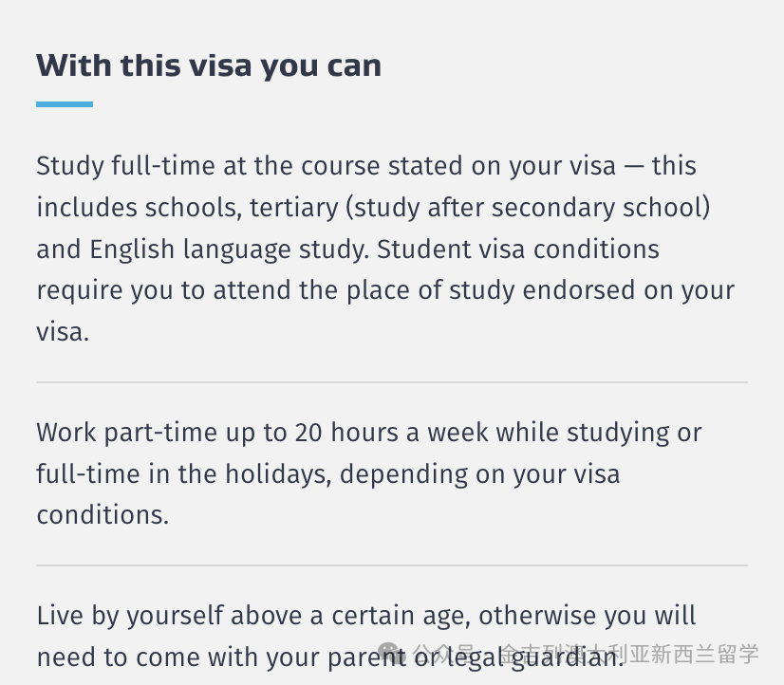Click the "With this visa you can" heading

point(209,65)
